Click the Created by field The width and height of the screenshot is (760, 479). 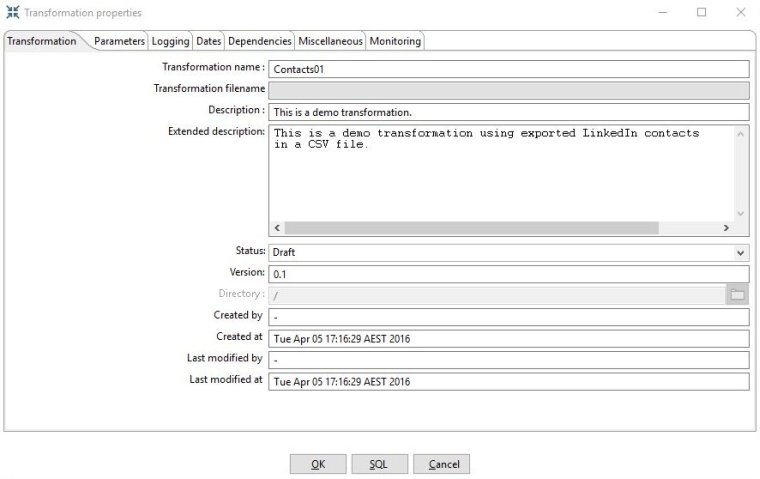pyautogui.click(x=508, y=317)
